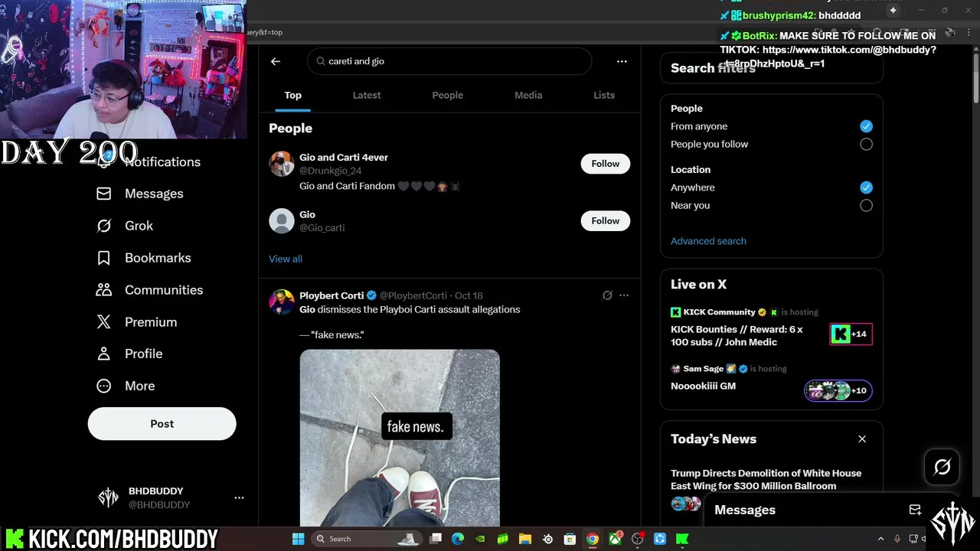
Task: Close the Today's News panel
Action: [862, 439]
